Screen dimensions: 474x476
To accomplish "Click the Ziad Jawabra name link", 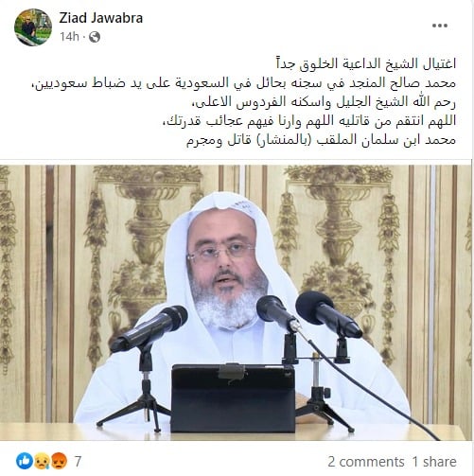I will [101, 18].
